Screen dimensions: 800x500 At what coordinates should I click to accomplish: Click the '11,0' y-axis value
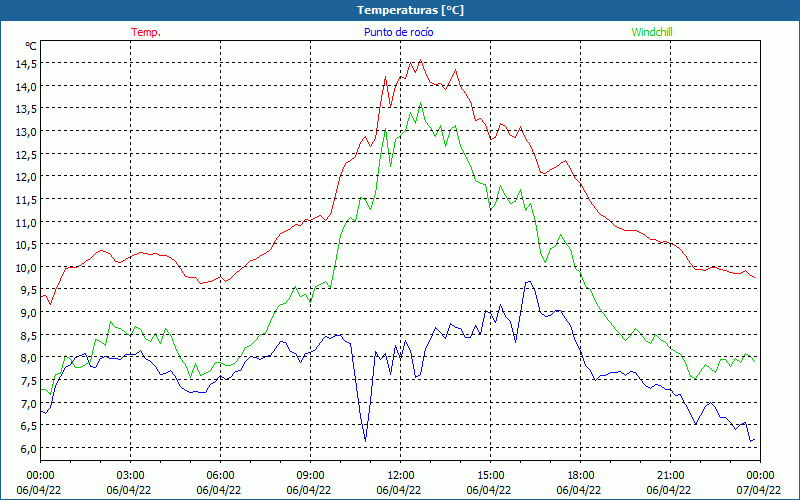(27, 222)
